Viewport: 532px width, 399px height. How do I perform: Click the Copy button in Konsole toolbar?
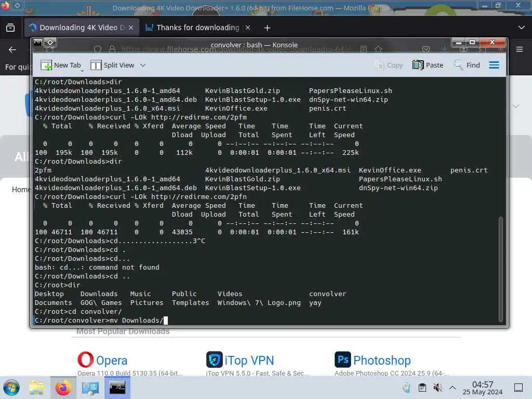389,65
